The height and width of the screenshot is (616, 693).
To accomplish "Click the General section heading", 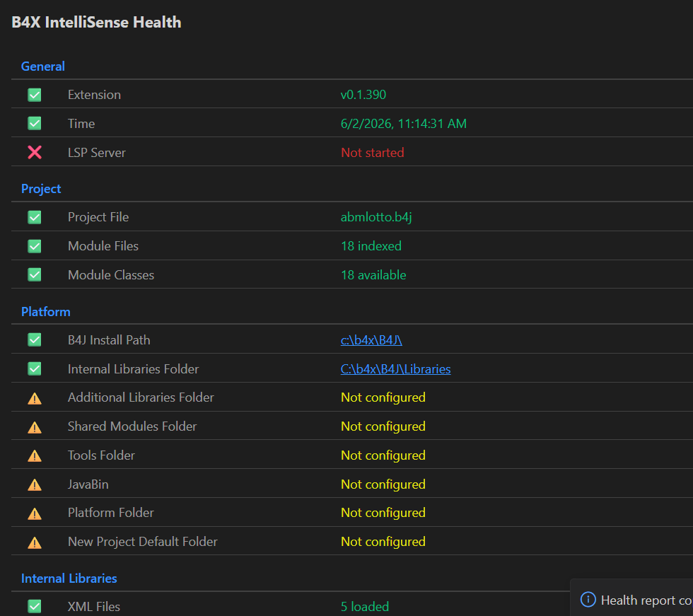I will click(43, 66).
